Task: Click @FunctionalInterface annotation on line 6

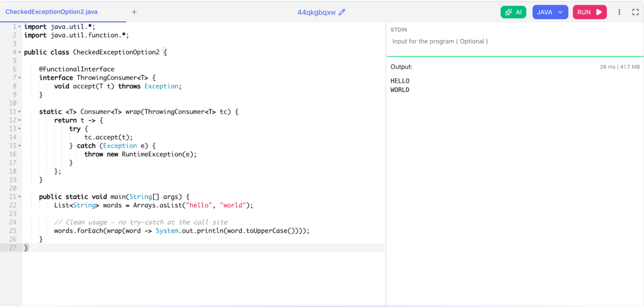Action: pyautogui.click(x=76, y=69)
